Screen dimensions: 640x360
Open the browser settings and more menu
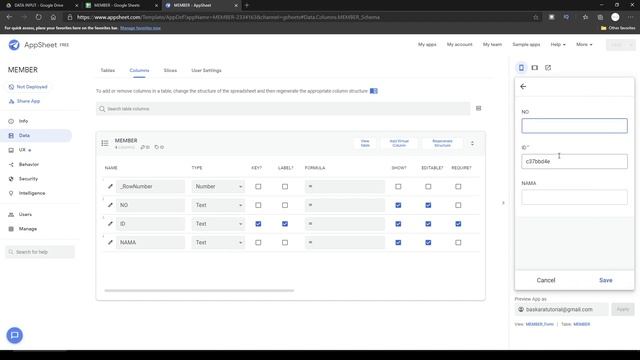point(631,17)
